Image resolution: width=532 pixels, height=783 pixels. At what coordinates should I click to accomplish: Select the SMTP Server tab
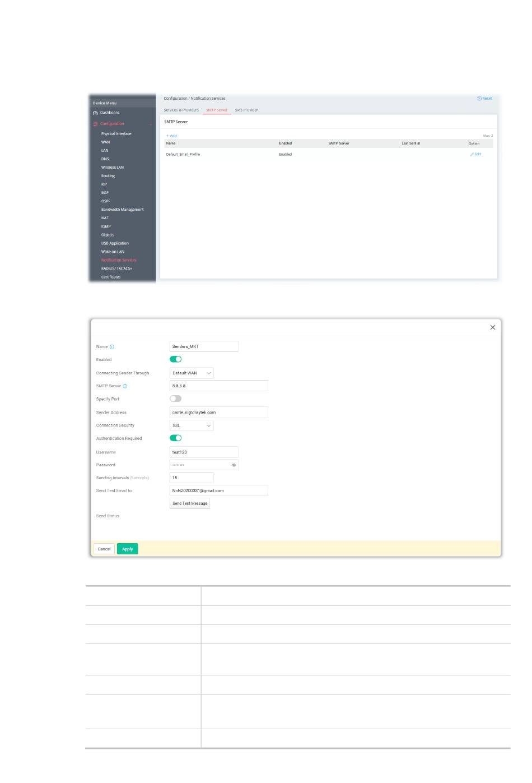point(217,110)
